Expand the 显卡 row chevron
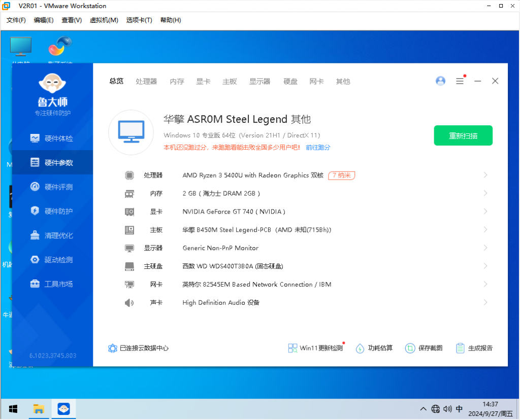 (485, 212)
